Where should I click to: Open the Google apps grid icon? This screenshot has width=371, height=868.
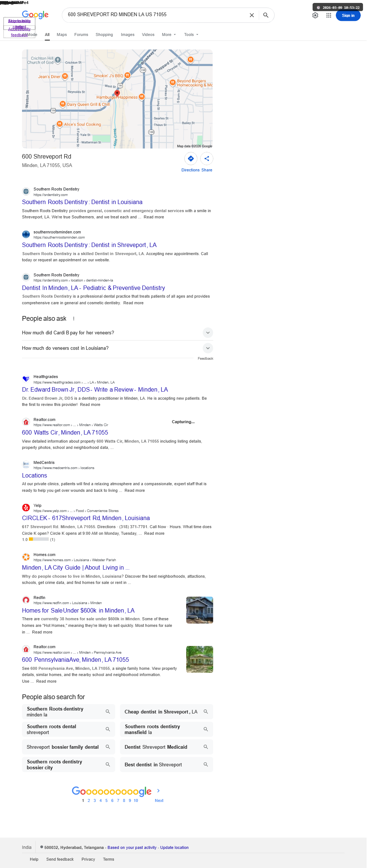tap(329, 15)
